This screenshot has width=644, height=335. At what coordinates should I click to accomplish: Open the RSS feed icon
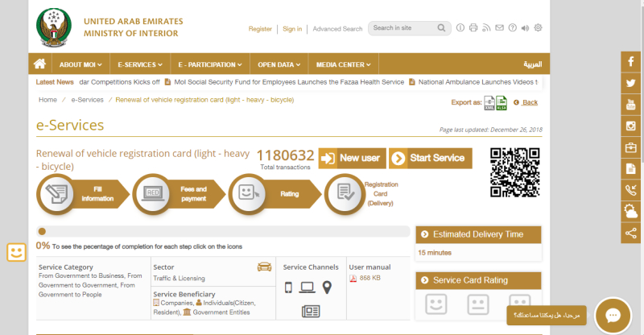click(x=485, y=28)
